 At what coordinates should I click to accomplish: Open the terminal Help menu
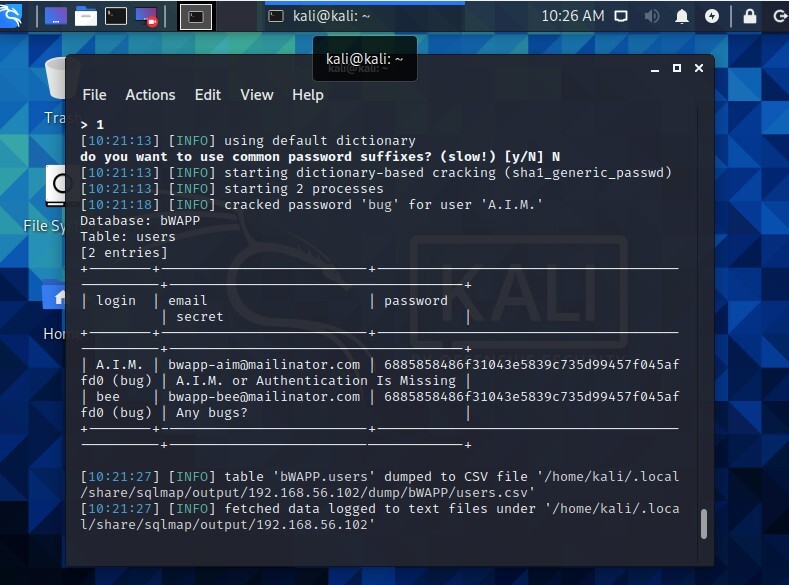coord(308,95)
